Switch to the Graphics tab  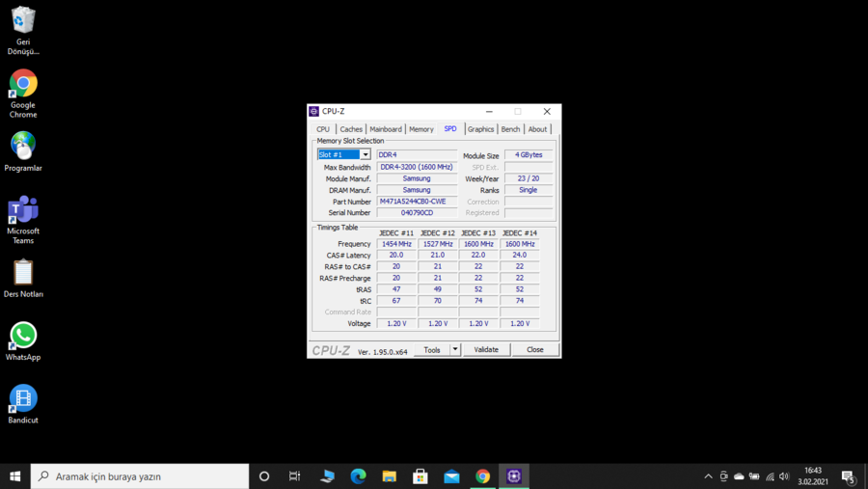pos(480,129)
